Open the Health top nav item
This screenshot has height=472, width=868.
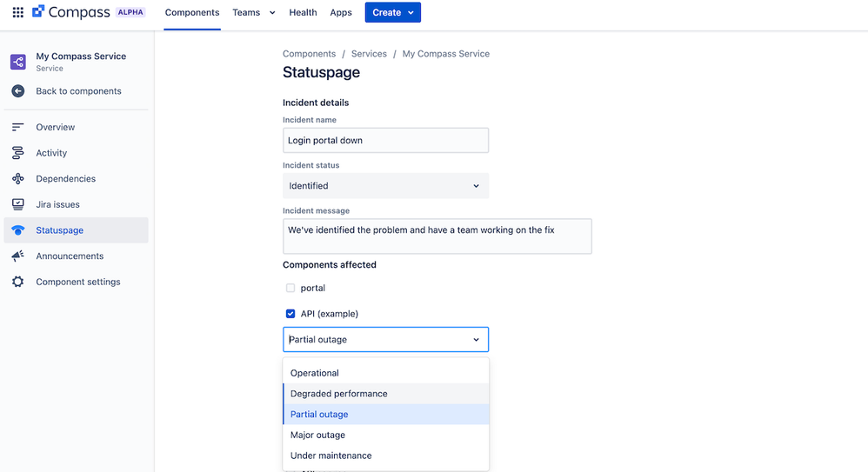click(303, 13)
